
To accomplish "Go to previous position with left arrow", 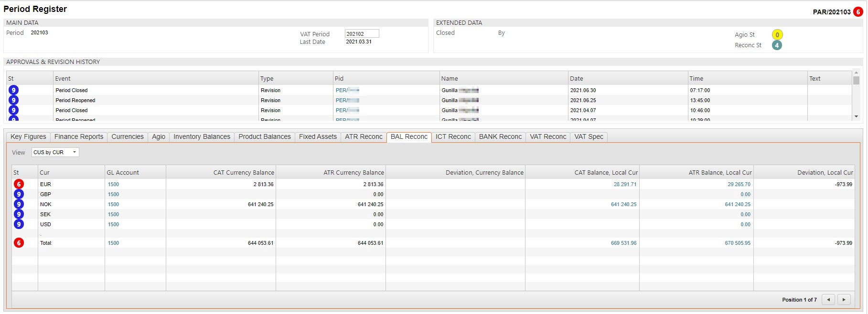I will (x=828, y=300).
